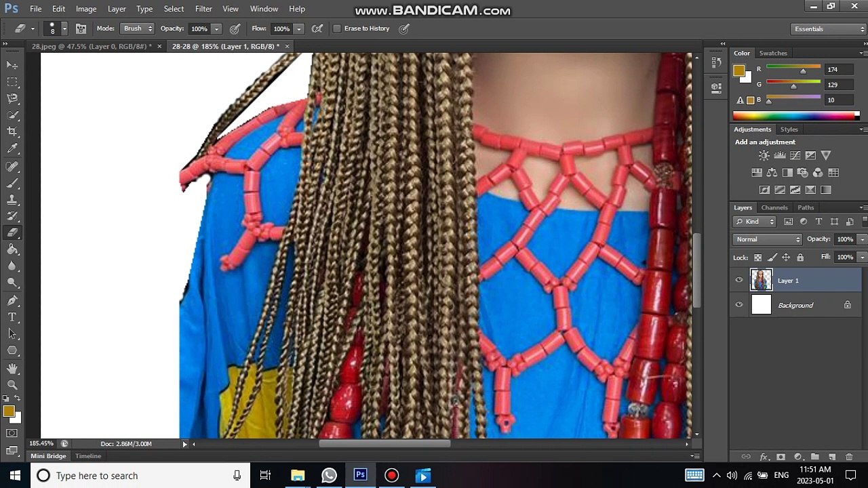Select the Horizontal Type tool

(x=12, y=317)
